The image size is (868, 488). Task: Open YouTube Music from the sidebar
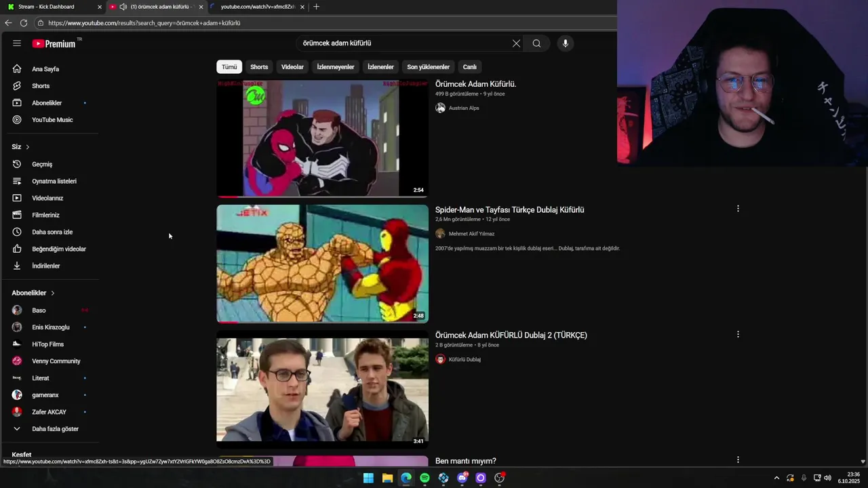tap(51, 120)
